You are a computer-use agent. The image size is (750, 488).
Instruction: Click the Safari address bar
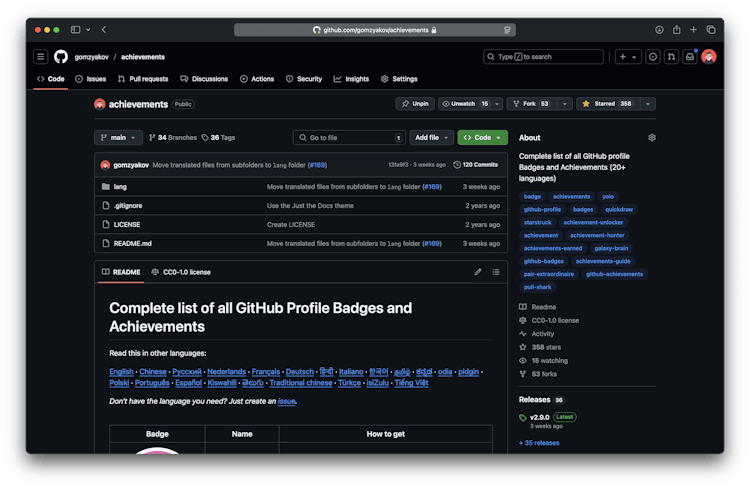point(375,30)
